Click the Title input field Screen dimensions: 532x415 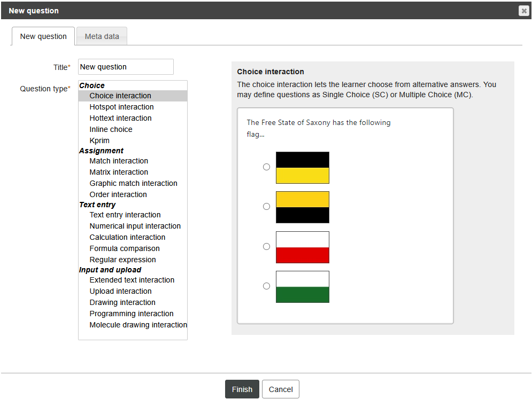(126, 67)
